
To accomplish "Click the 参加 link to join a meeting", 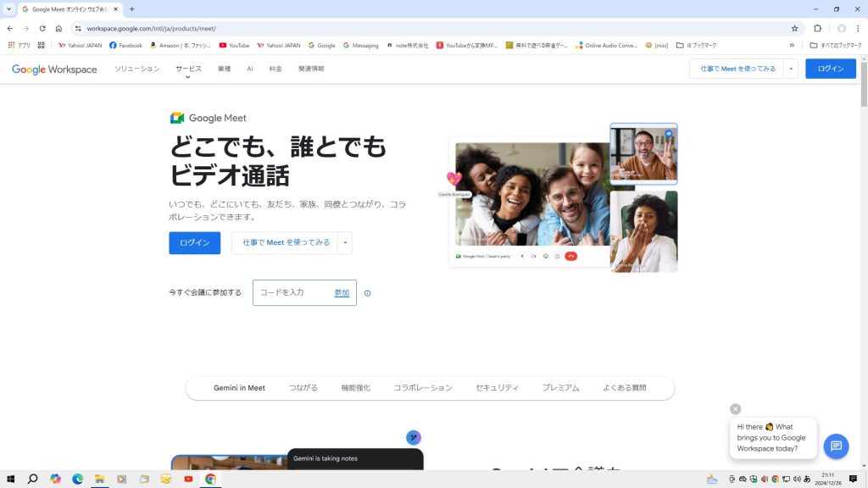I will coord(342,293).
